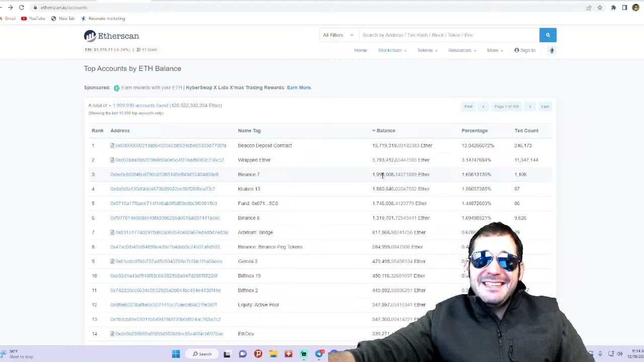Go to the First page of accounts
The height and width of the screenshot is (362, 644).
pyautogui.click(x=468, y=107)
